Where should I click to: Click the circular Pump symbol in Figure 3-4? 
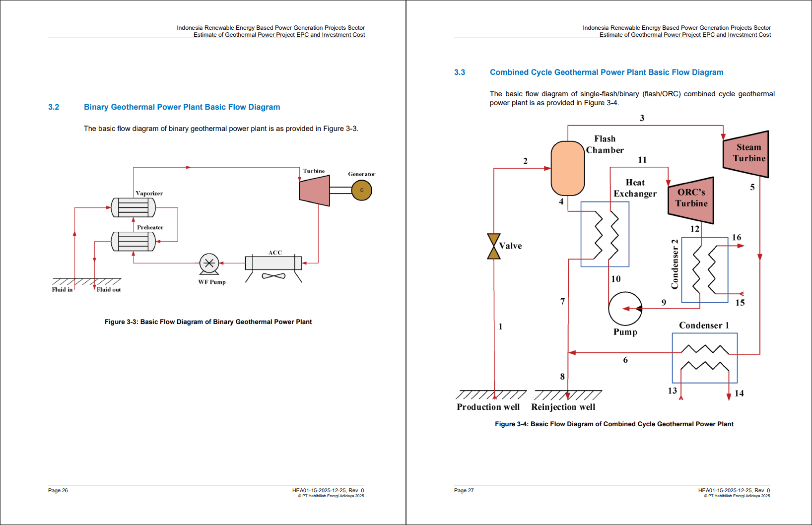(625, 308)
